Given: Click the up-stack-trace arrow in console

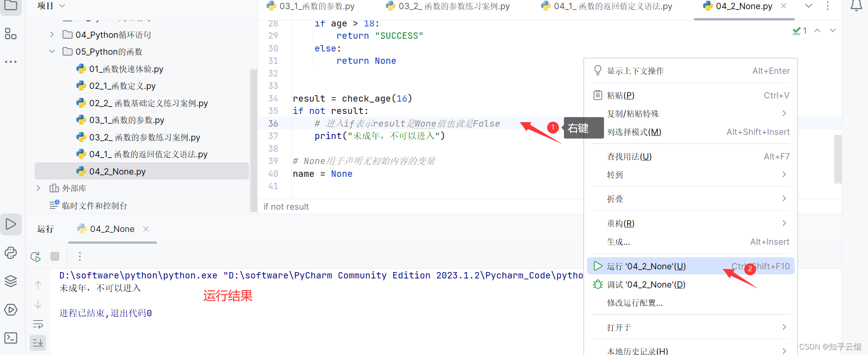Looking at the screenshot, I should (38, 285).
